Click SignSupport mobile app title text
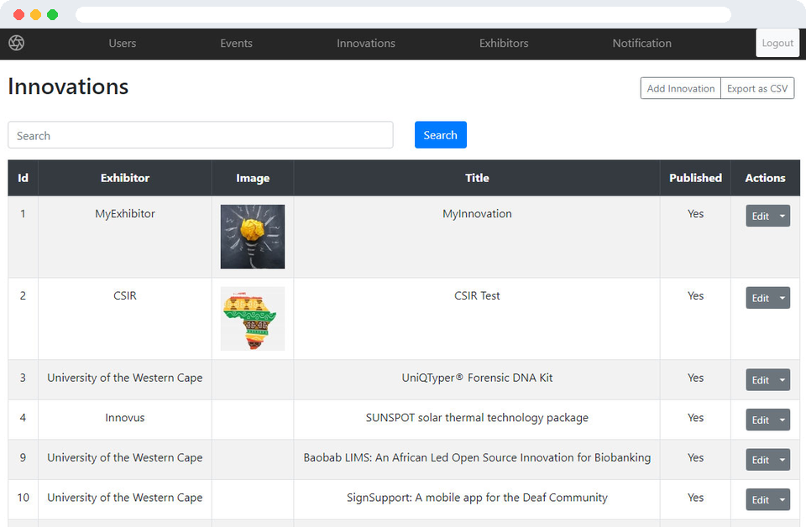This screenshot has height=532, width=806. pyautogui.click(x=477, y=498)
